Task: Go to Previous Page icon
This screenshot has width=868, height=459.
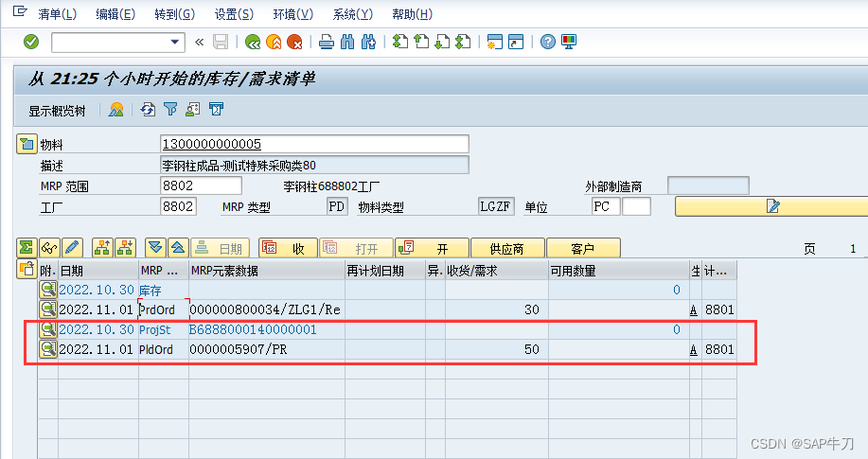Action: pos(421,42)
